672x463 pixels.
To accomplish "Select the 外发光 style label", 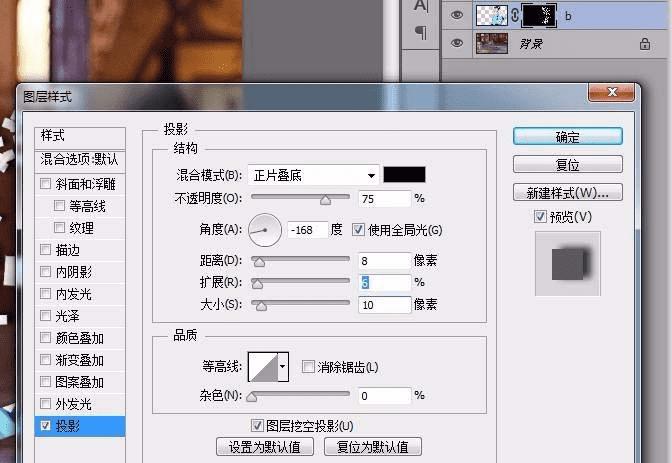I will pos(73,404).
